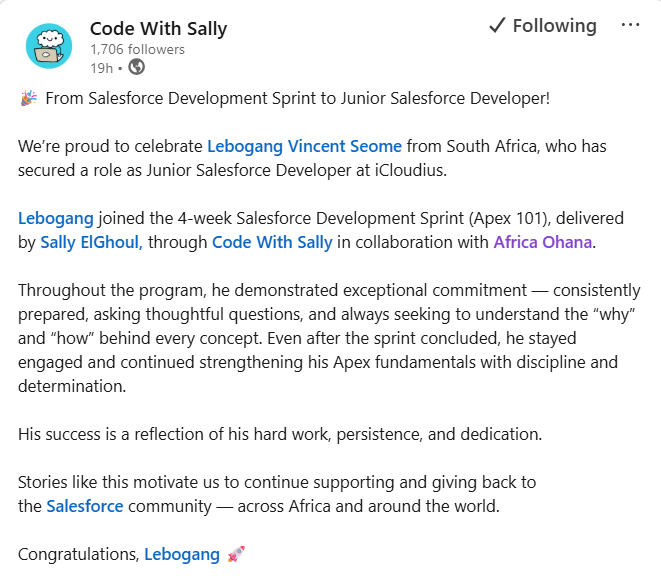The width and height of the screenshot is (661, 576).
Task: Click the 19h post timestamp
Action: [x=99, y=67]
